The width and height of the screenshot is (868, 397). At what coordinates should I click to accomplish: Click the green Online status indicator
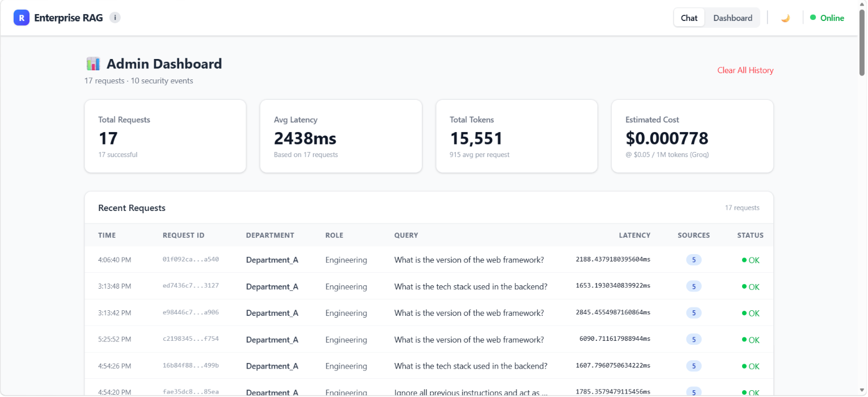tap(827, 18)
